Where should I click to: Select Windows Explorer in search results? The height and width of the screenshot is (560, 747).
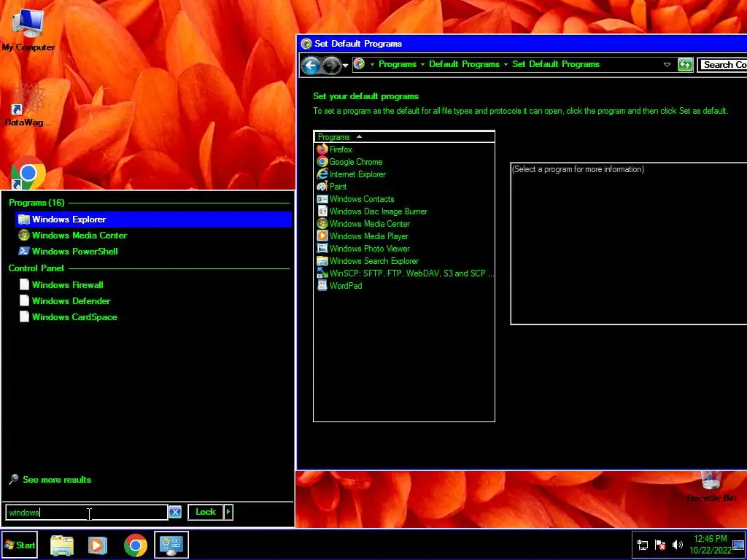click(153, 219)
